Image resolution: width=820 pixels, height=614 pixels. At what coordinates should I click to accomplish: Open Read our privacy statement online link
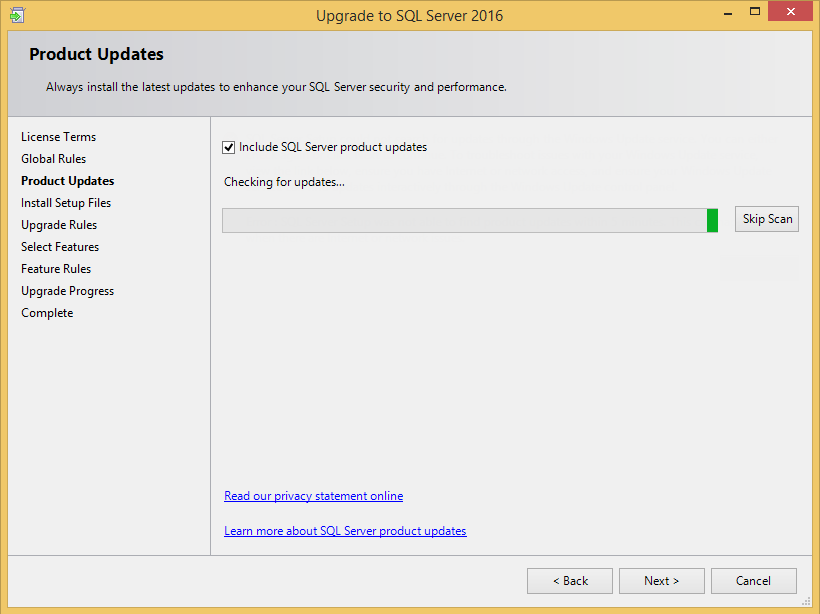(313, 496)
